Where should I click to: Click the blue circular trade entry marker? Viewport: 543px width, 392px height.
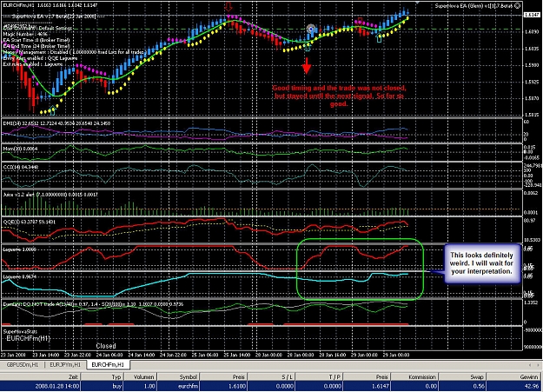click(x=311, y=29)
